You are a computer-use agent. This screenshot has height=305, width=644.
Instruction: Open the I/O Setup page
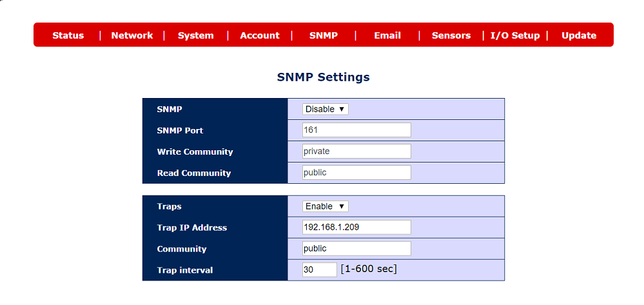[515, 35]
